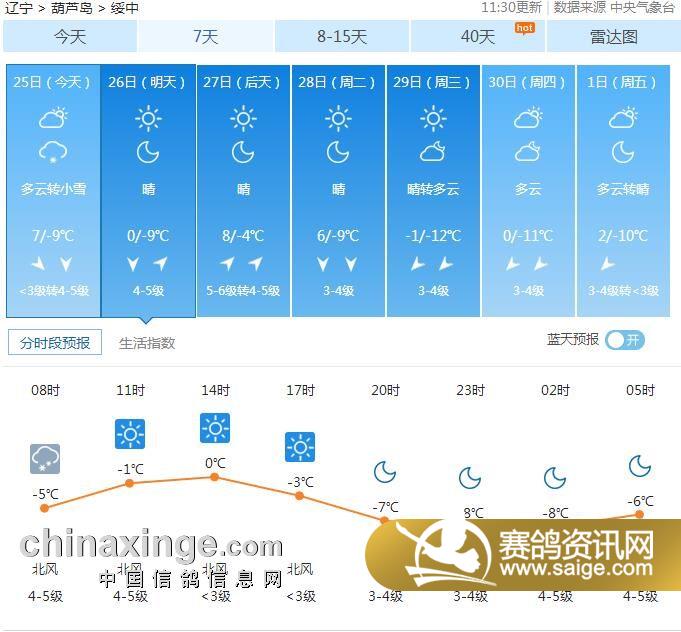681x632 pixels.
Task: Click the 8/-4℃ temperature text
Action: [x=243, y=236]
